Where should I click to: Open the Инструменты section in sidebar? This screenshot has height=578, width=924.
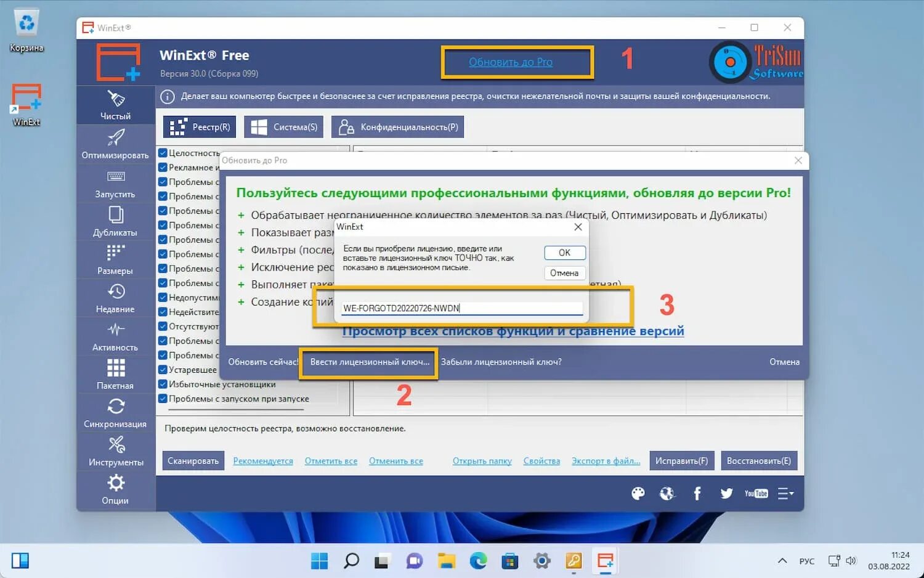(116, 451)
